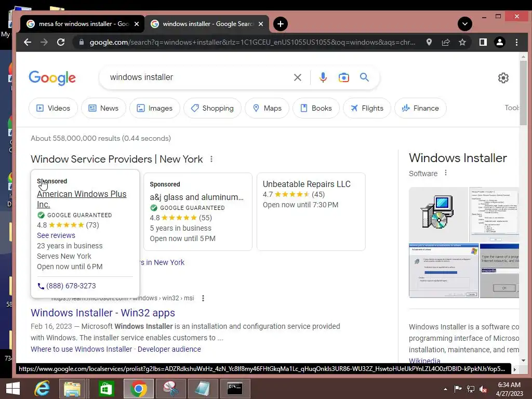Viewport: 532px width, 399px height.
Task: Open the blue progress-dialog thumbnail
Action: [x=444, y=270]
